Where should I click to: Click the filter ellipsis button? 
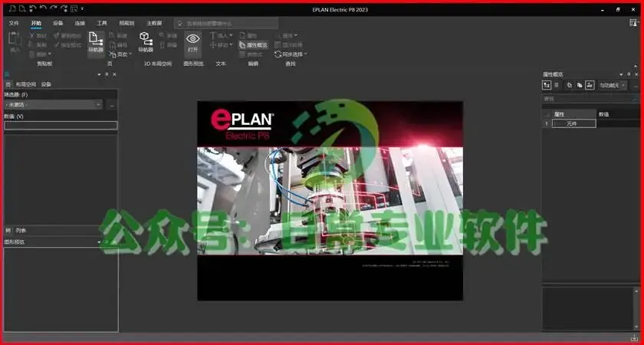coord(112,105)
